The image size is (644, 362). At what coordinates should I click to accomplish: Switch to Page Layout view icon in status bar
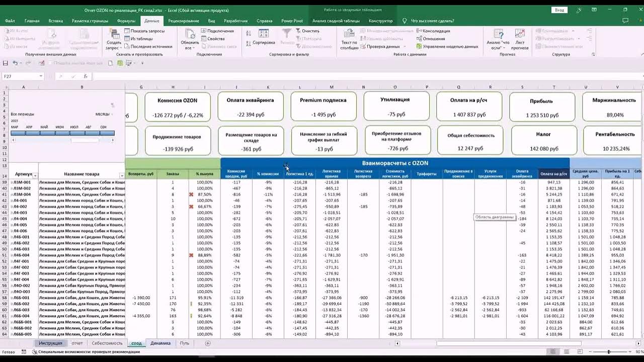(567, 352)
